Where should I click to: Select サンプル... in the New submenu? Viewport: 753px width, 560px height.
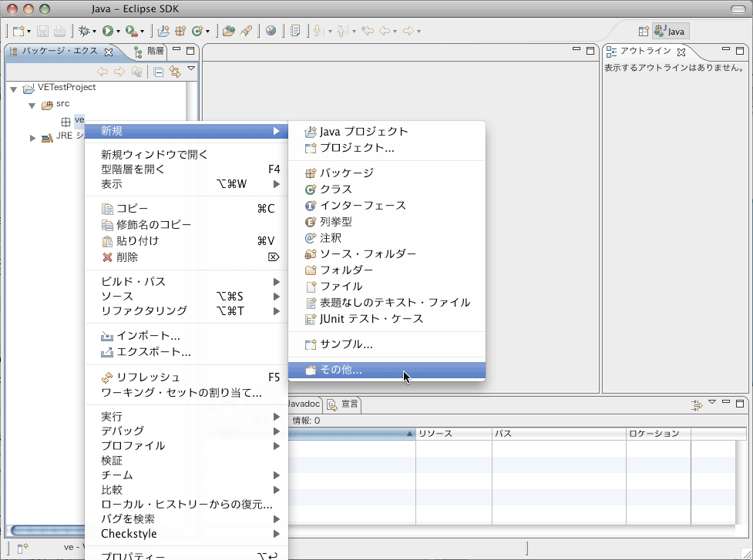(387, 344)
